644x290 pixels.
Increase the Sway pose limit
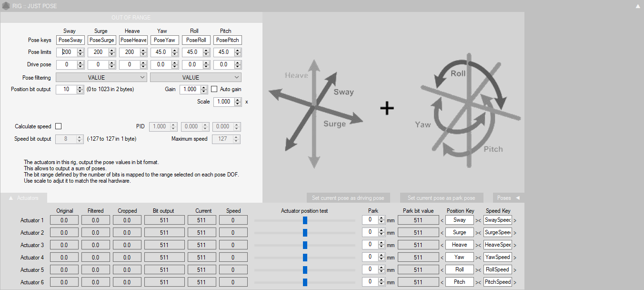(x=80, y=50)
